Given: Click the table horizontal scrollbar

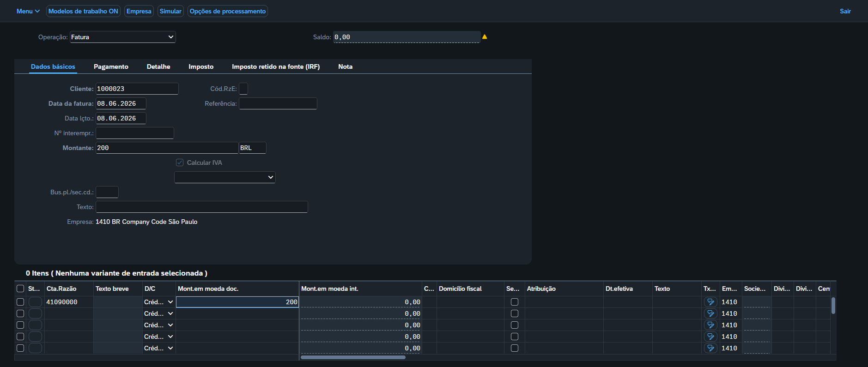Looking at the screenshot, I should 353,357.
